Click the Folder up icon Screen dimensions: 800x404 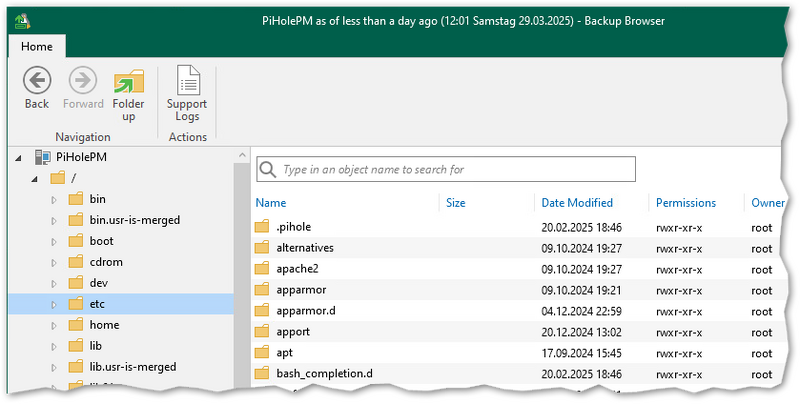129,83
